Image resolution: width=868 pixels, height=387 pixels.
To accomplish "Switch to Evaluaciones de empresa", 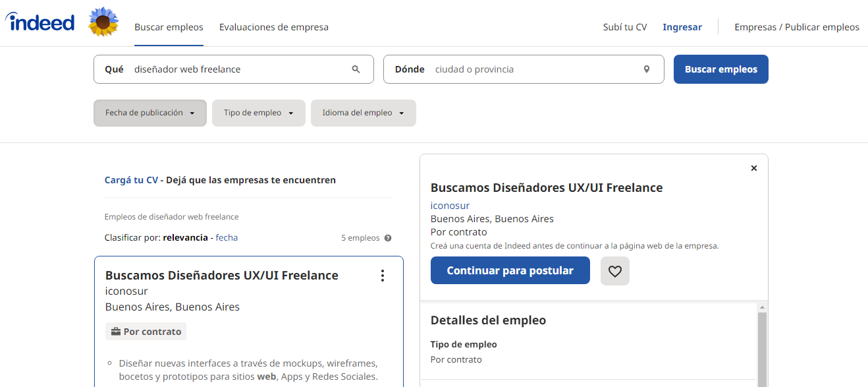I will [x=273, y=27].
